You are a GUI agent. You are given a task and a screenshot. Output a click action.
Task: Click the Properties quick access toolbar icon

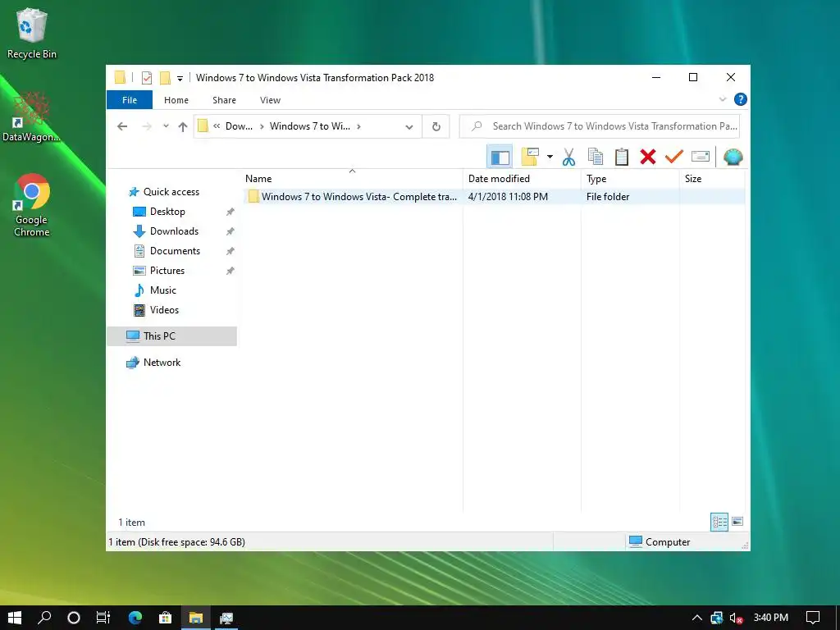(x=146, y=78)
